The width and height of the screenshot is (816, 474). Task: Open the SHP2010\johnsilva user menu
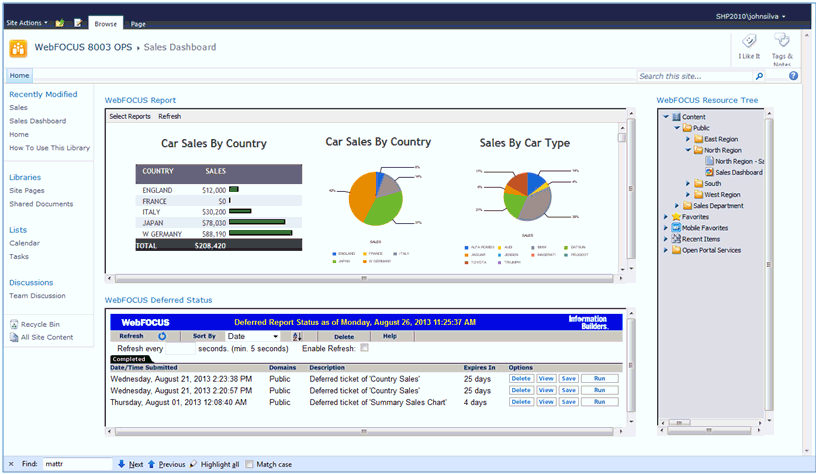pos(750,16)
